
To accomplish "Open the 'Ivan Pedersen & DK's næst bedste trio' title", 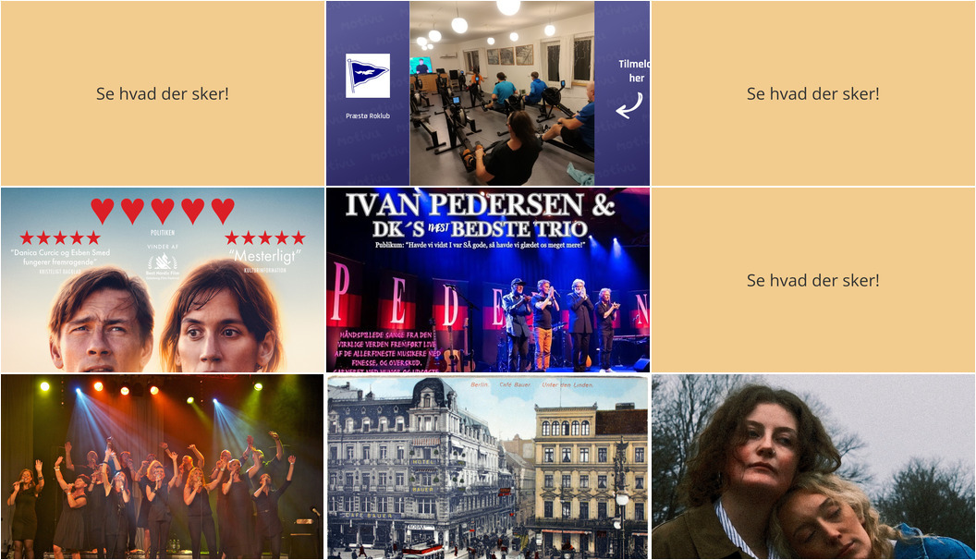I will (x=480, y=216).
